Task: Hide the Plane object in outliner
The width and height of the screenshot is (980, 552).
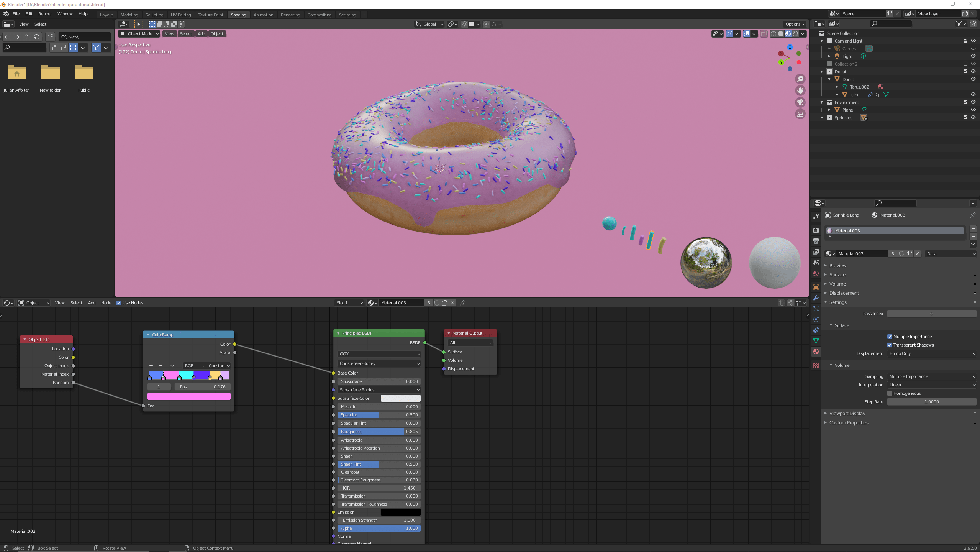Action: tap(973, 110)
